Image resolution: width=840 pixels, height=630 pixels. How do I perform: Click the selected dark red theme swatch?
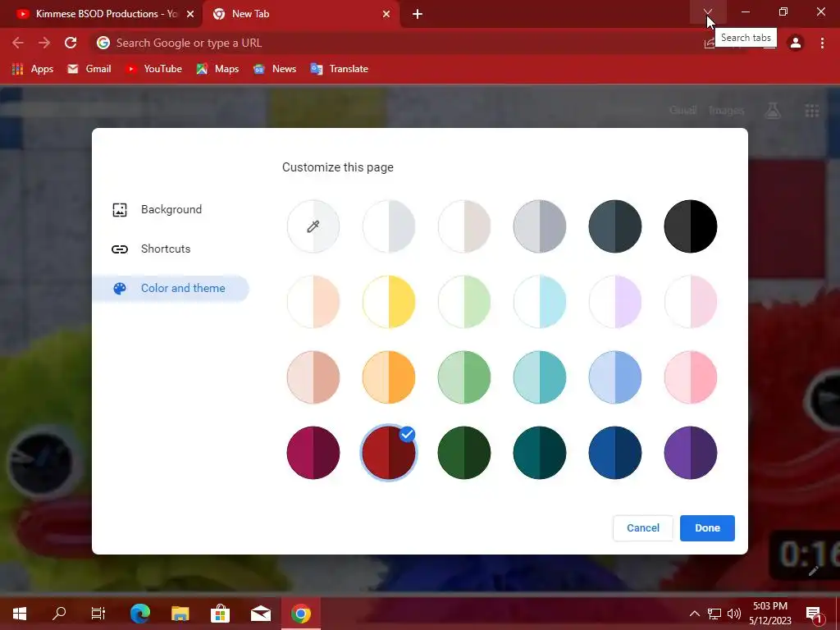coord(388,453)
